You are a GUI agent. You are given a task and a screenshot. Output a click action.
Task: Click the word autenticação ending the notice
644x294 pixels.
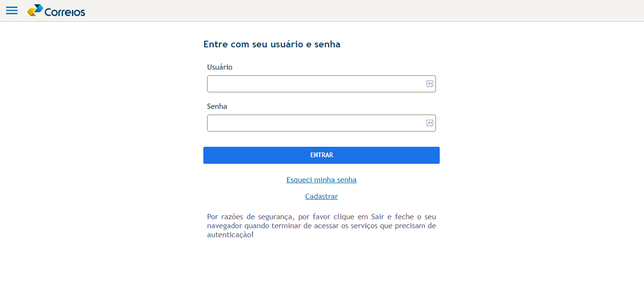[230, 235]
